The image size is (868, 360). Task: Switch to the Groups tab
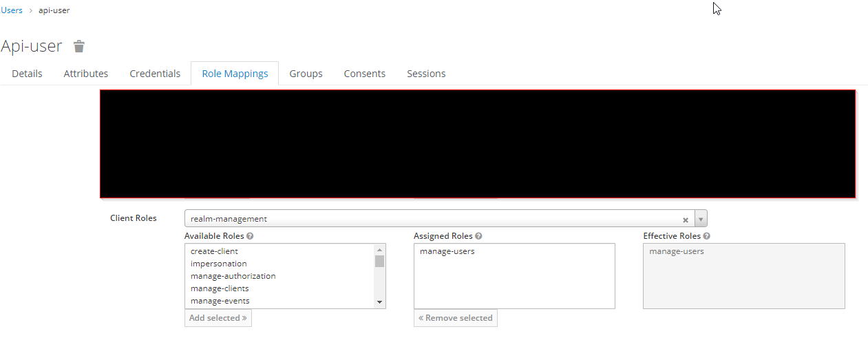click(x=306, y=74)
